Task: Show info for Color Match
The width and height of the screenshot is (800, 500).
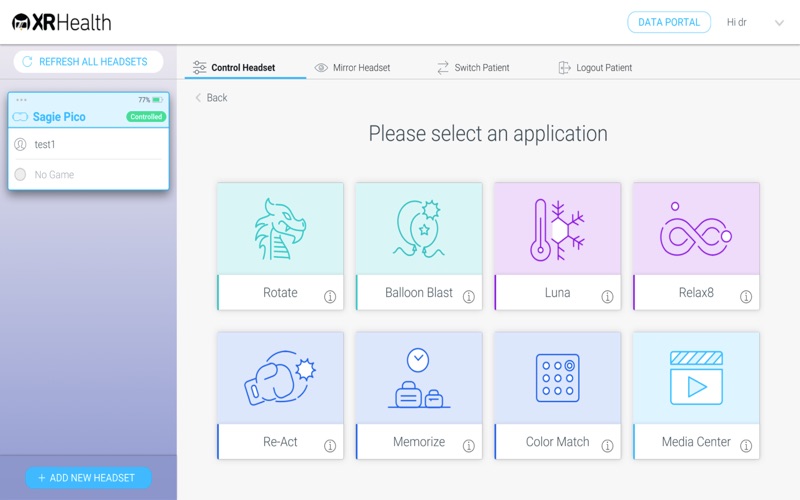Action: (x=607, y=446)
